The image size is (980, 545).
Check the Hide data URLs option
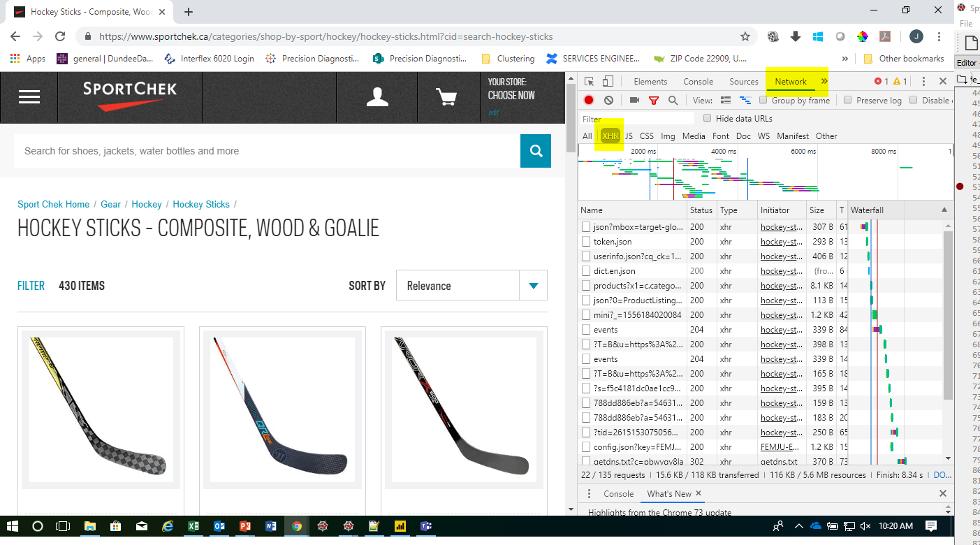coord(708,119)
